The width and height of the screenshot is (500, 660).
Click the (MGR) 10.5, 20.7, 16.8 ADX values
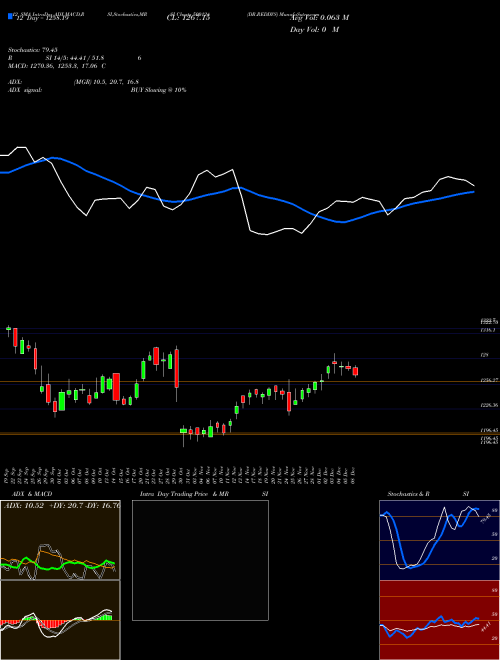click(x=106, y=82)
